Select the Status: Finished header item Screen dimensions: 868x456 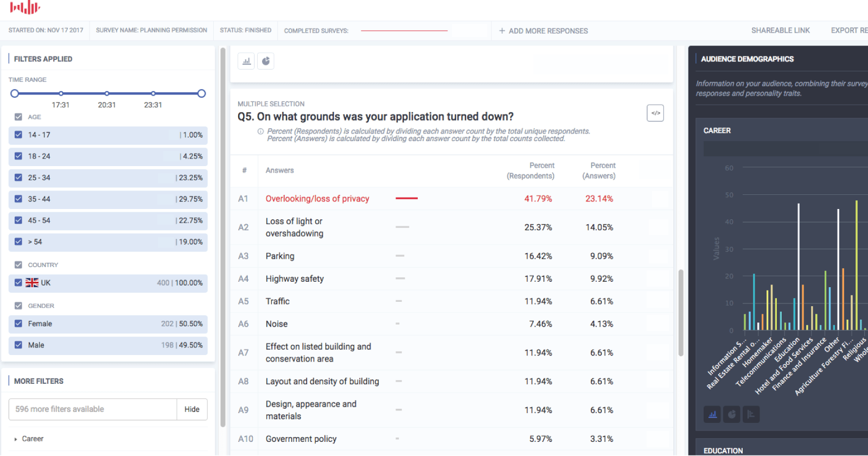pos(245,30)
